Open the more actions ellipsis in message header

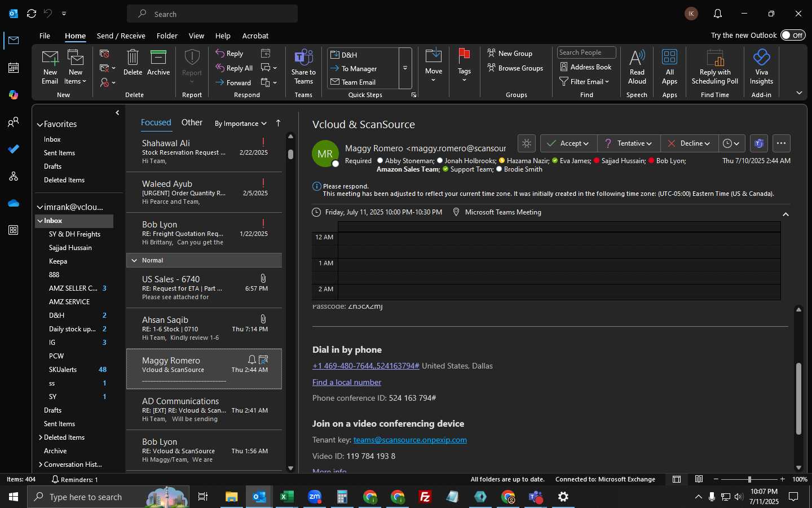coord(782,143)
